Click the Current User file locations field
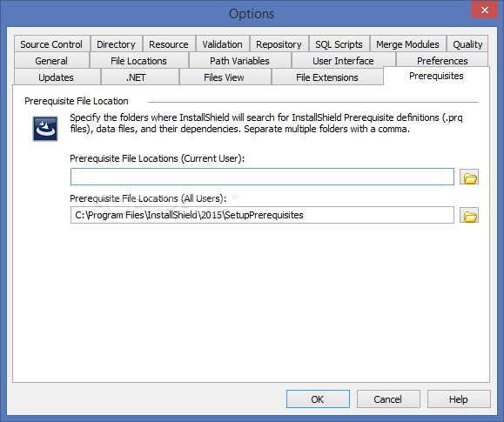 point(262,177)
